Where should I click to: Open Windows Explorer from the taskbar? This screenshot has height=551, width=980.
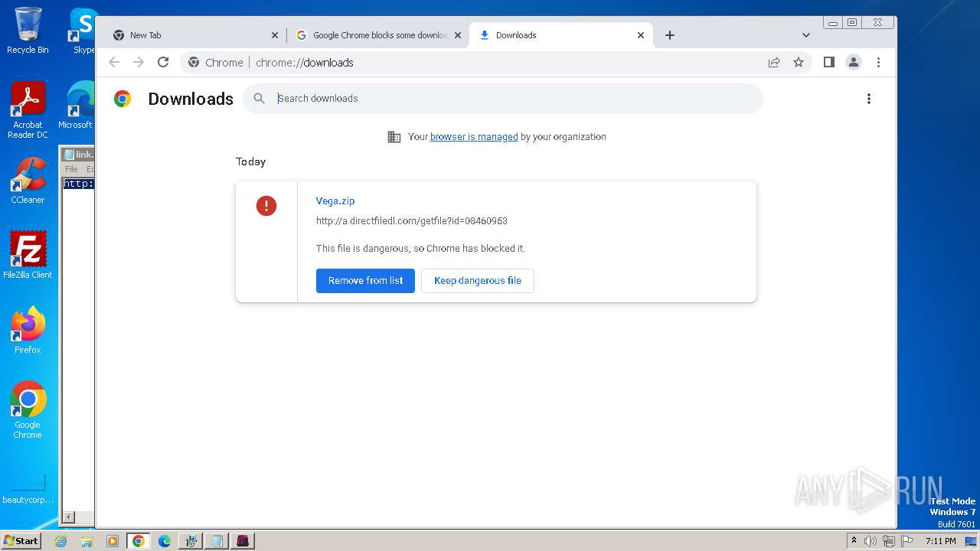tap(87, 541)
